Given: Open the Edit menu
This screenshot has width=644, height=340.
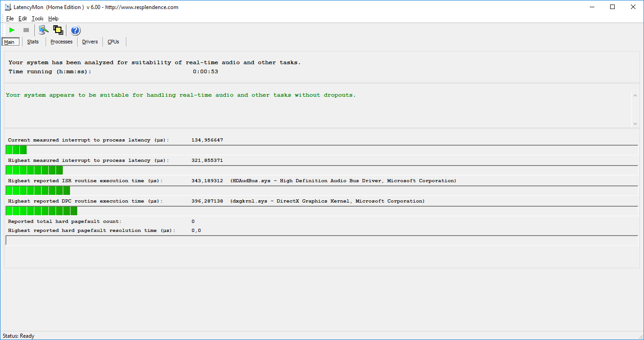Looking at the screenshot, I should pyautogui.click(x=23, y=19).
